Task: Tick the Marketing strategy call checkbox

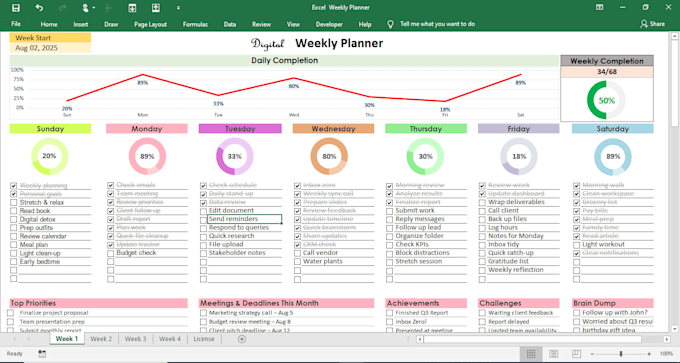Action: [203, 313]
